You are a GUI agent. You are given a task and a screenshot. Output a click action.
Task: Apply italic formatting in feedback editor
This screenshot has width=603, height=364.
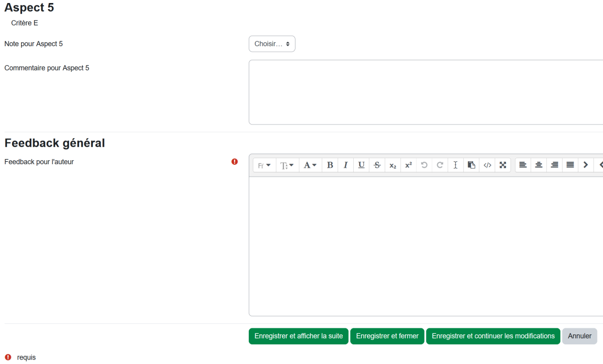(x=346, y=165)
